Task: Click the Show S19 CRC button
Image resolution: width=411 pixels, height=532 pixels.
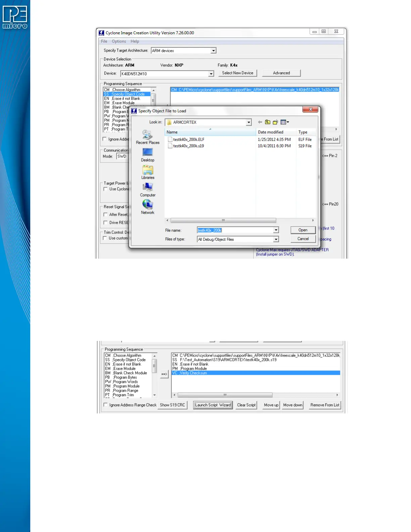Action: [172, 405]
